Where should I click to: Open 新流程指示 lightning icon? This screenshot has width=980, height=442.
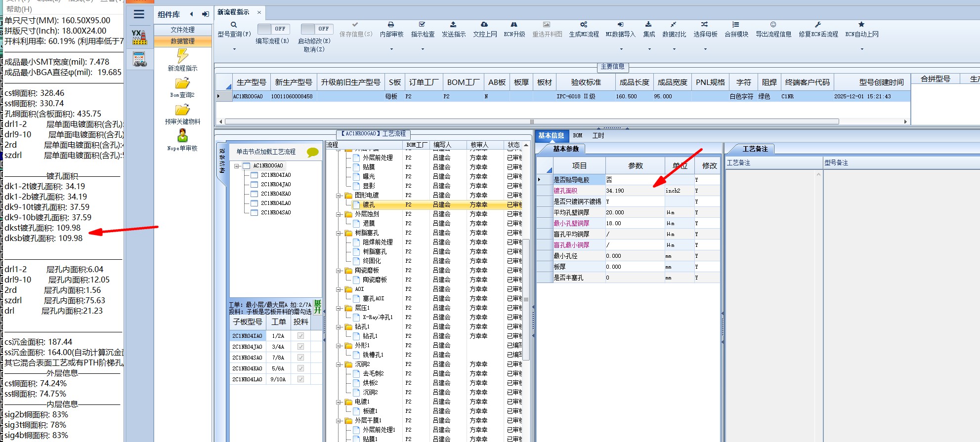(x=182, y=56)
